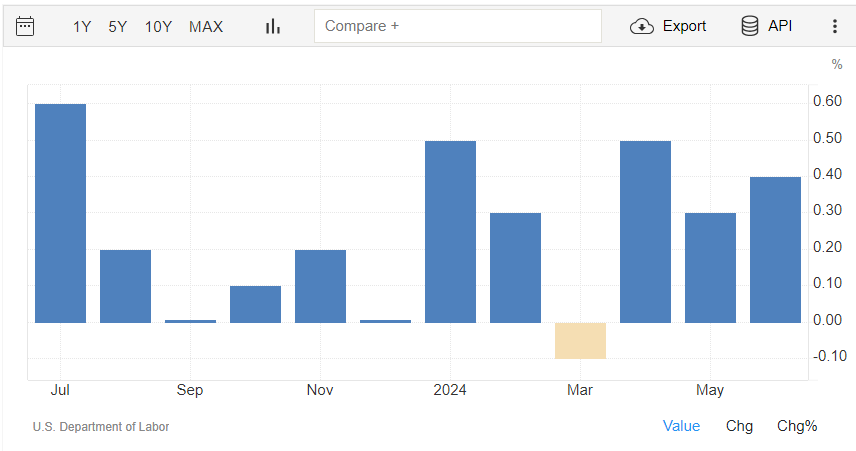Click the API database icon
Image resolution: width=856 pixels, height=451 pixels.
(x=750, y=26)
